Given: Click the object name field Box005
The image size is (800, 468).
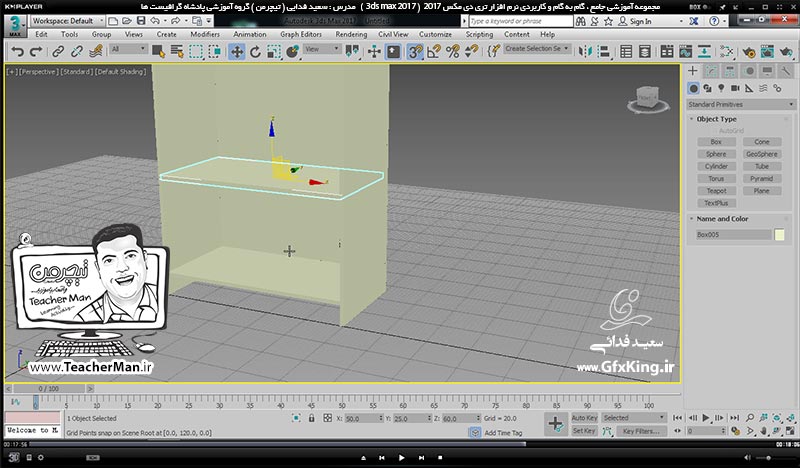Looking at the screenshot, I should (734, 235).
